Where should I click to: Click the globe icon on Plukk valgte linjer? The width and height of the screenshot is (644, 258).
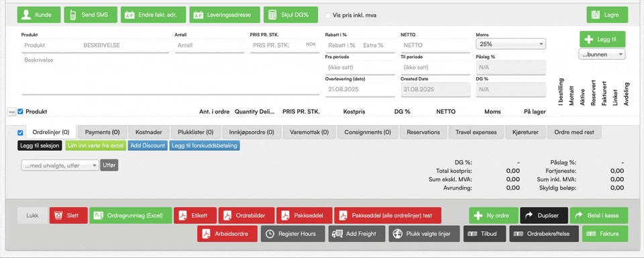pos(397,234)
